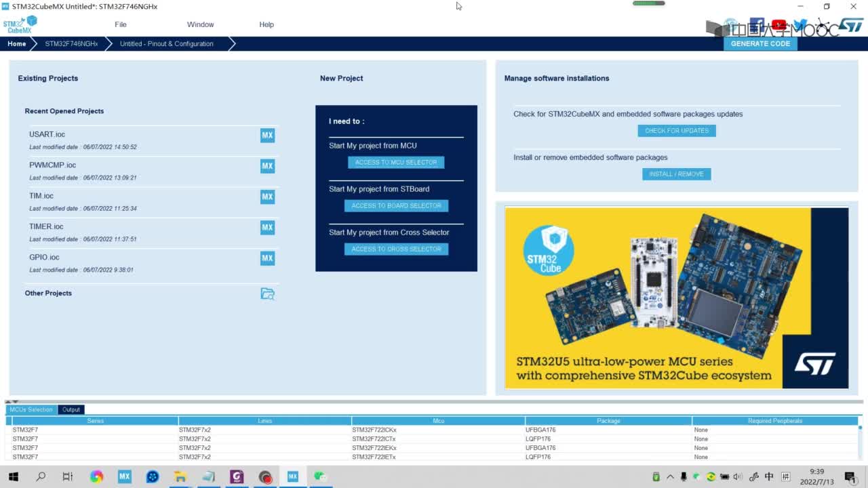Open the WeChat taskbar icon

coord(320,476)
